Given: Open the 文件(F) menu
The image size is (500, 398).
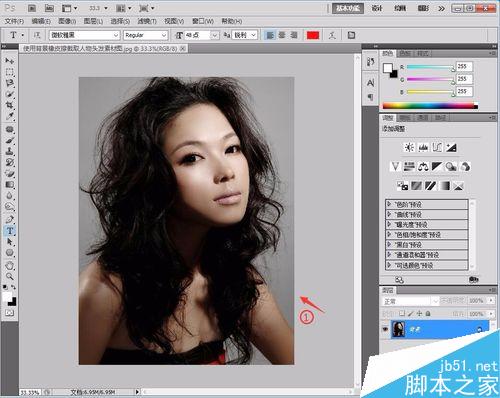Looking at the screenshot, I should click(14, 21).
